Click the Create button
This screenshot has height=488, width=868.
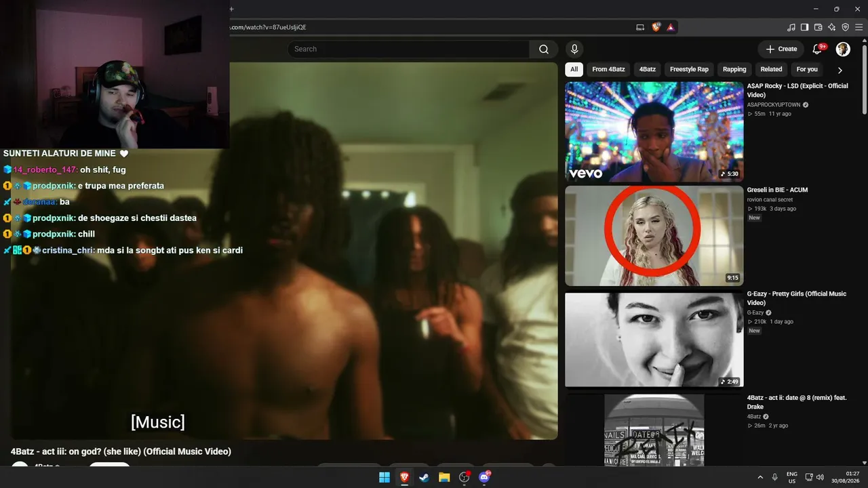781,49
